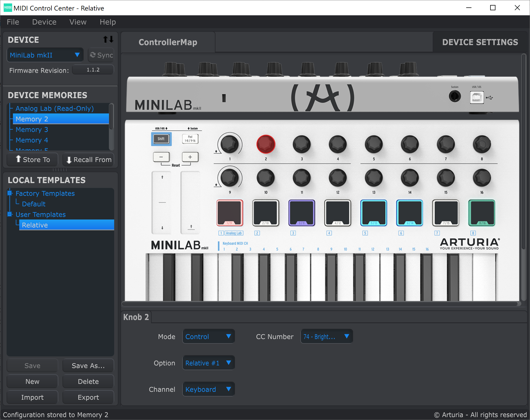The image size is (530, 420).
Task: Select the red pad 1/9
Action: 230,213
